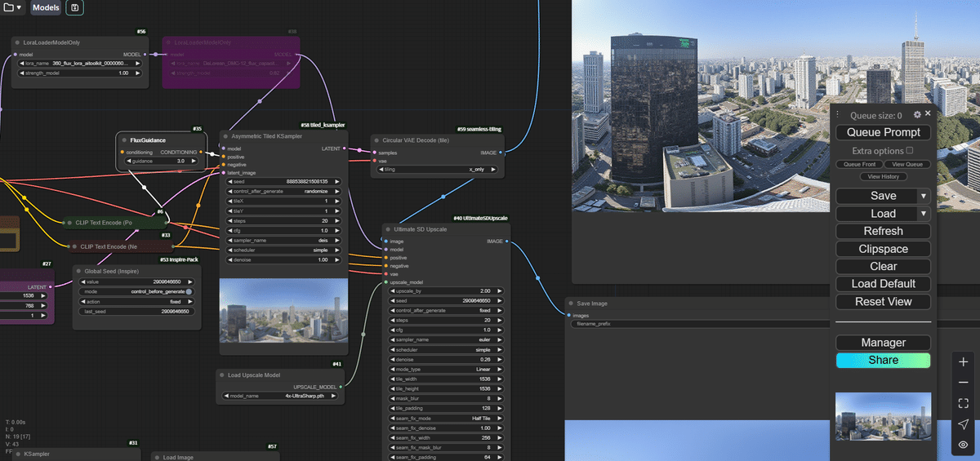
Task: Click the Queue Prompt button
Action: pyautogui.click(x=884, y=132)
